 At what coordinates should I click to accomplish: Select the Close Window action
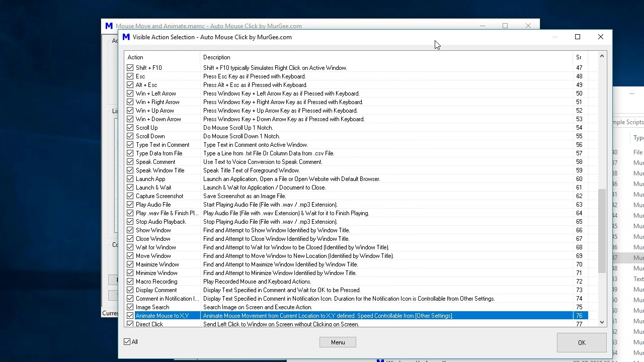coord(356,239)
